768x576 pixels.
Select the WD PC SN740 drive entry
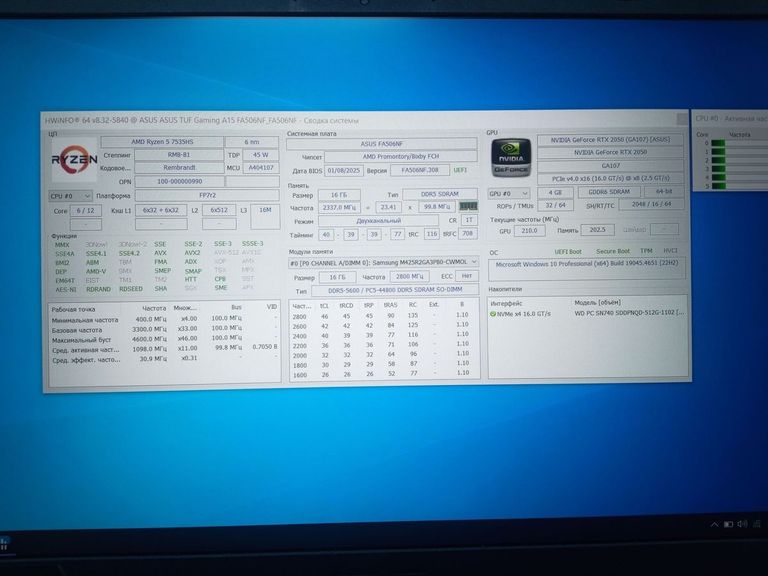point(628,313)
